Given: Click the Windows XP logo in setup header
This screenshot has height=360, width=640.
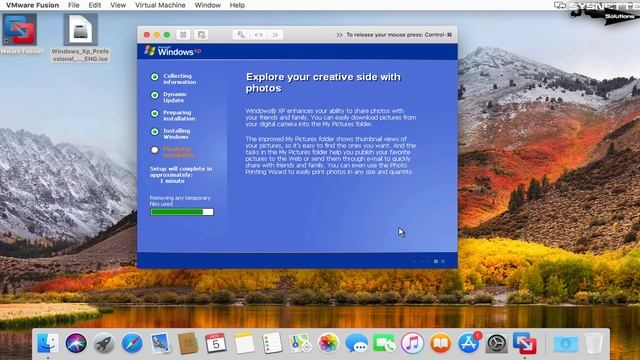Looking at the screenshot, I should coord(173,51).
